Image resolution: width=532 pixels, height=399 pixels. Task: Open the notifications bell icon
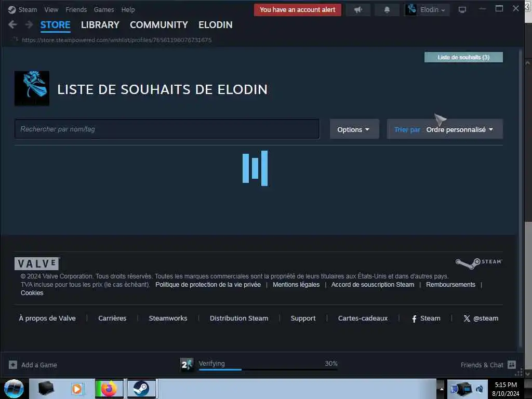coord(387,10)
